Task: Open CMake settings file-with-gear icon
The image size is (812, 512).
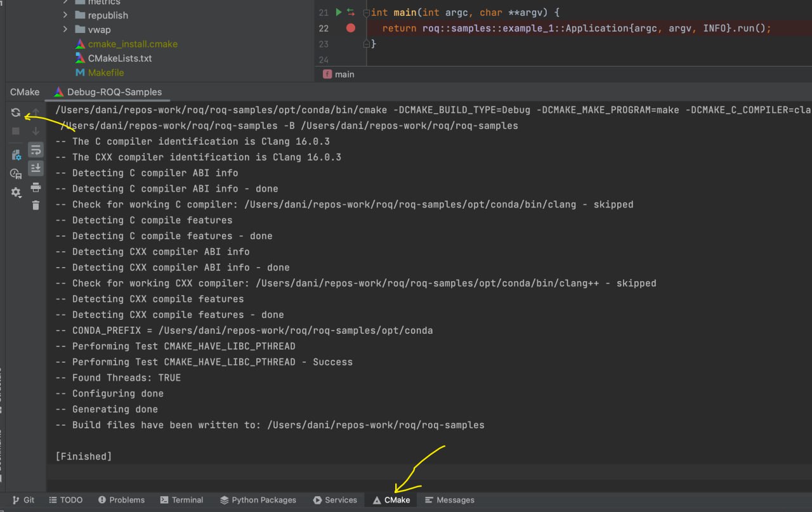Action: (x=16, y=155)
